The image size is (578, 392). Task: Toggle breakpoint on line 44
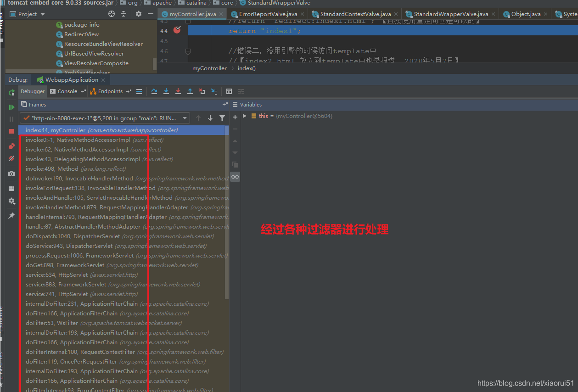177,30
